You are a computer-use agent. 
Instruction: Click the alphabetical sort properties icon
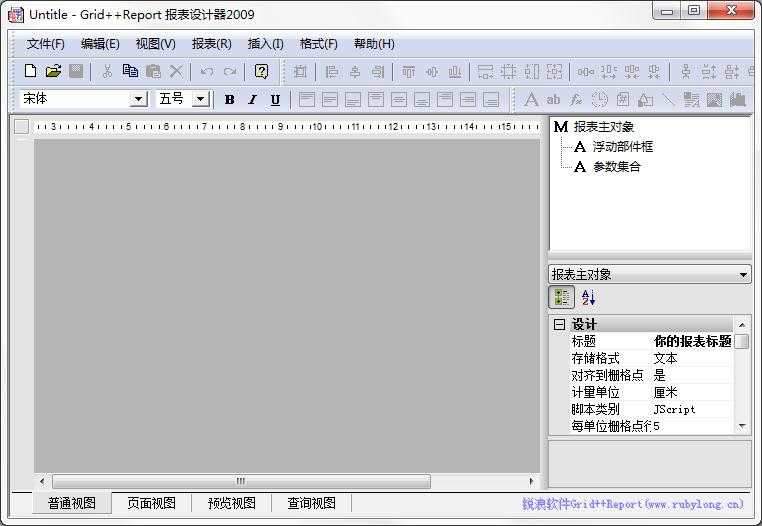[588, 297]
